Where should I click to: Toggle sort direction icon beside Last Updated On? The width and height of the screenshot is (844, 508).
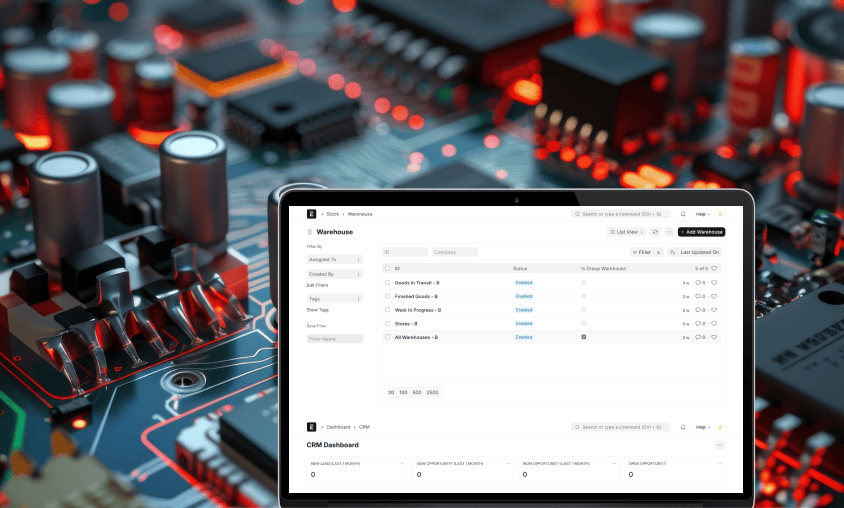click(672, 252)
